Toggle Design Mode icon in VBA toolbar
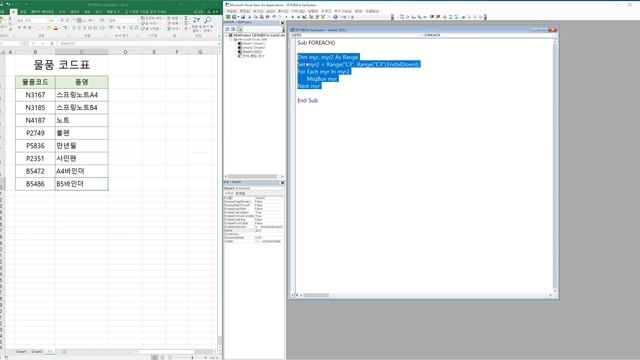 304,17
